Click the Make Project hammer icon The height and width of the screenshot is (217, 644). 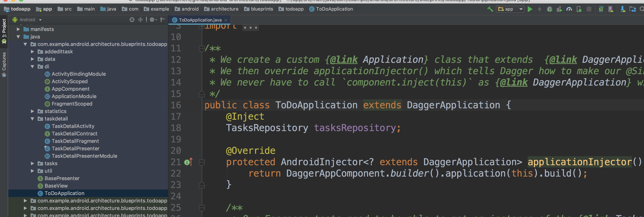(490, 9)
